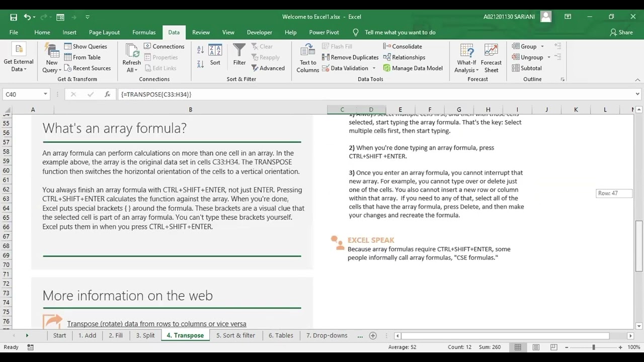Viewport: 644px width, 362px height.
Task: Switch to Page Layout view in status bar
Action: pyautogui.click(x=536, y=347)
